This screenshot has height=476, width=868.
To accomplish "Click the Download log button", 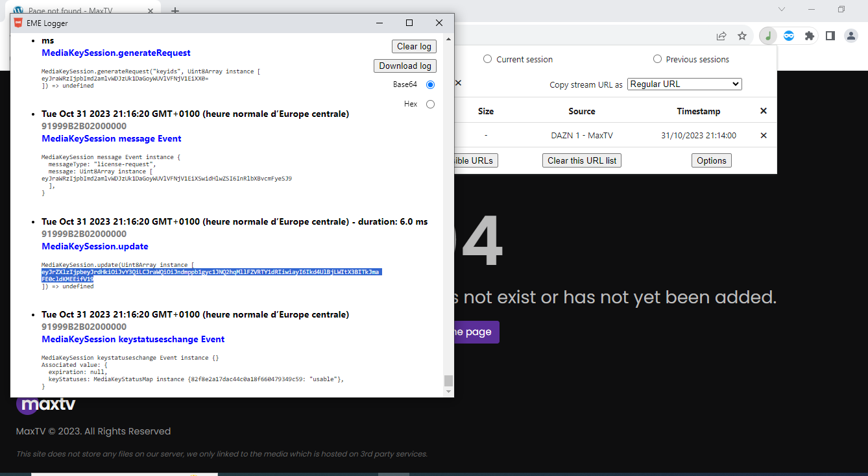I will click(x=405, y=66).
